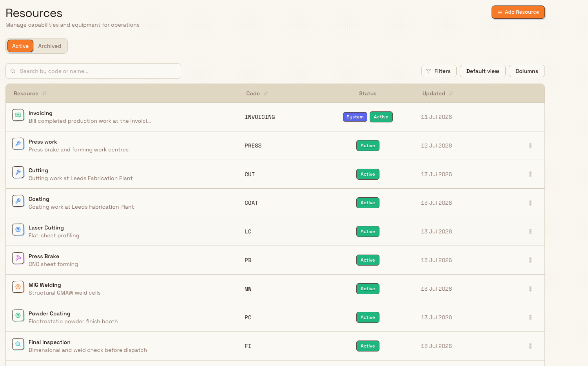Click 'Structural GMAW weld cells' description
The height and width of the screenshot is (366, 588).
click(65, 293)
